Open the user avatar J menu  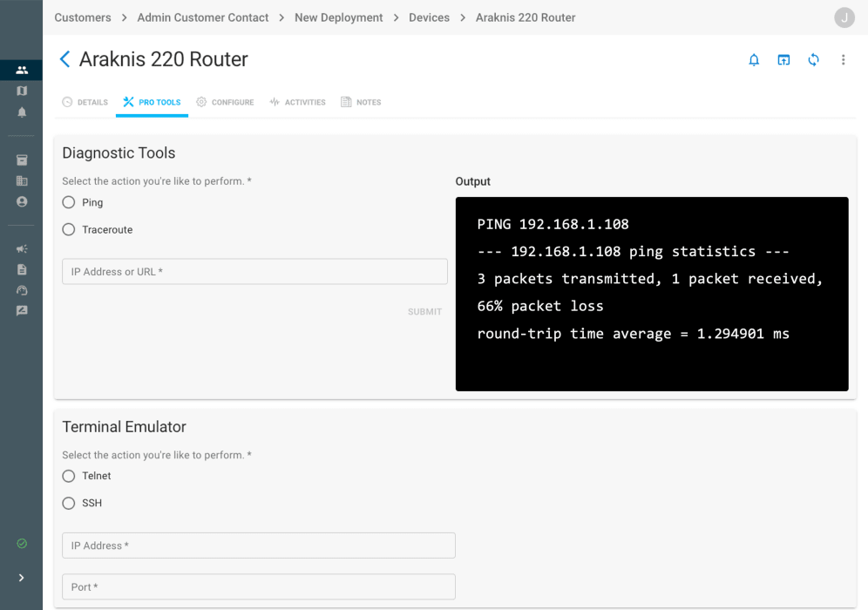pyautogui.click(x=844, y=17)
